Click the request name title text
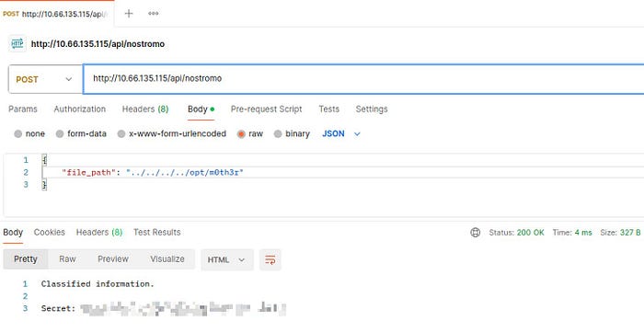Image resolution: width=644 pixels, height=333 pixels. point(98,44)
